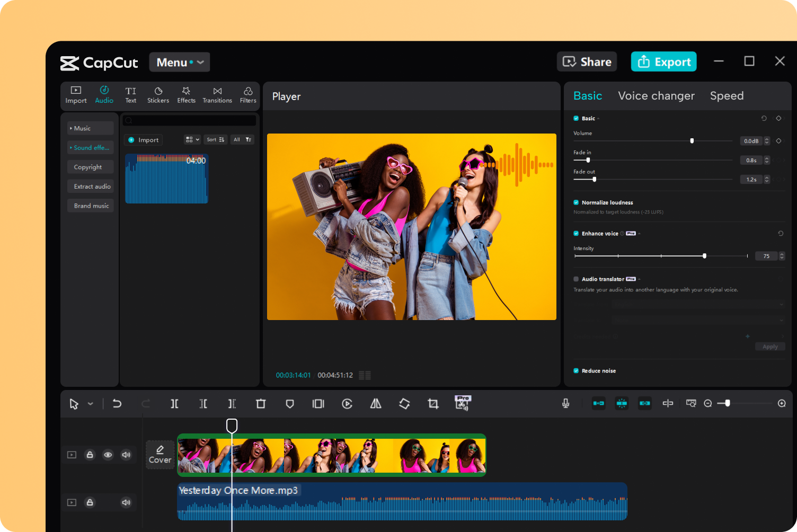797x532 pixels.
Task: Adjust the Volume slider
Action: pos(692,140)
